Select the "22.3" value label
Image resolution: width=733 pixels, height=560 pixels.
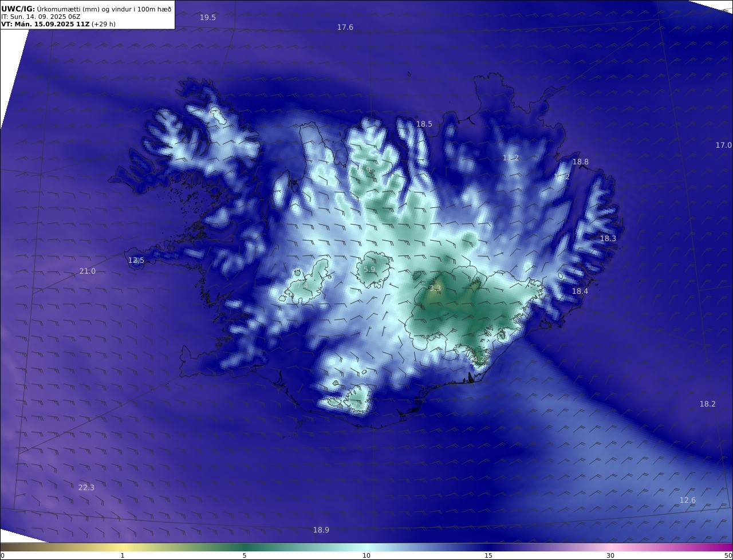coord(86,488)
